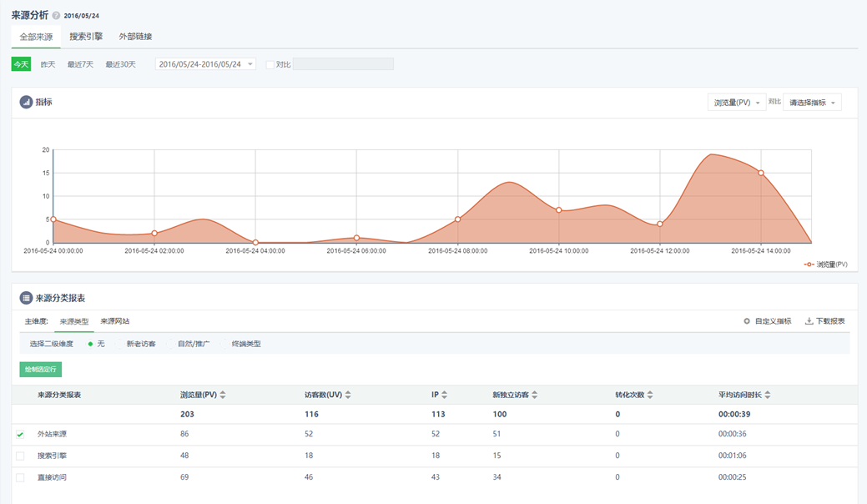Click the 下载报表 download icon
867x504 pixels.
point(809,321)
